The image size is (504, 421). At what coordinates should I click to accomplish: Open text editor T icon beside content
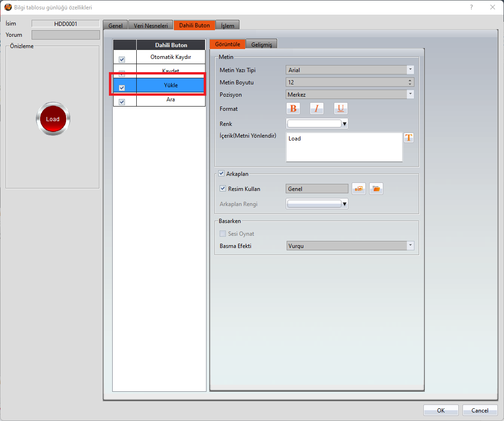[x=408, y=138]
